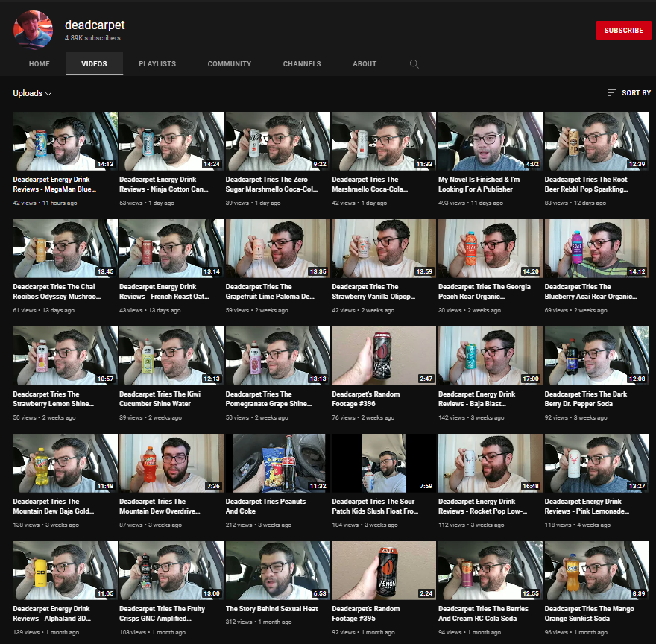Screen dimensions: 656x644
Task: Open the Strawberry Vanilla Olipop video title
Action: 373,291
